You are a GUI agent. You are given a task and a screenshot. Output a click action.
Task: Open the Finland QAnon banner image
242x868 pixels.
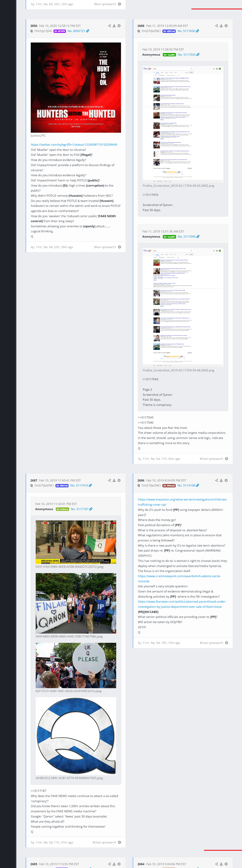(x=76, y=604)
